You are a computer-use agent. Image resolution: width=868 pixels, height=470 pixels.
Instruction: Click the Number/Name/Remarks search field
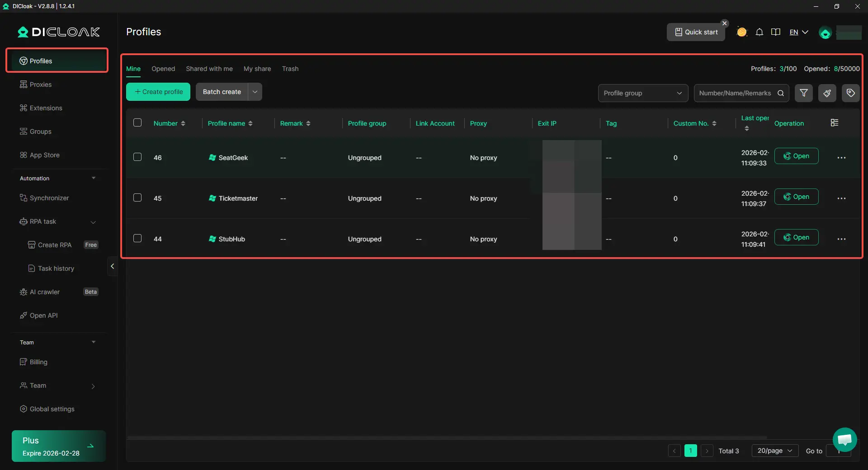click(735, 93)
